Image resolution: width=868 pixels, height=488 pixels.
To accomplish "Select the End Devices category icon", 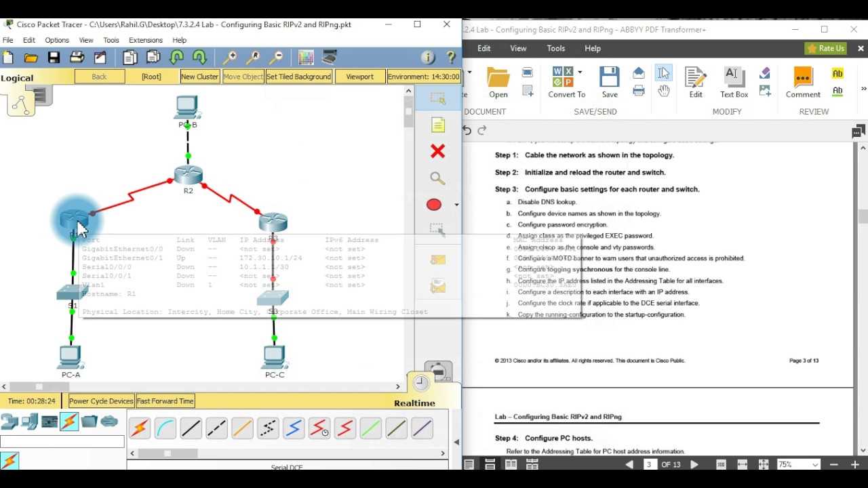I will [30, 422].
